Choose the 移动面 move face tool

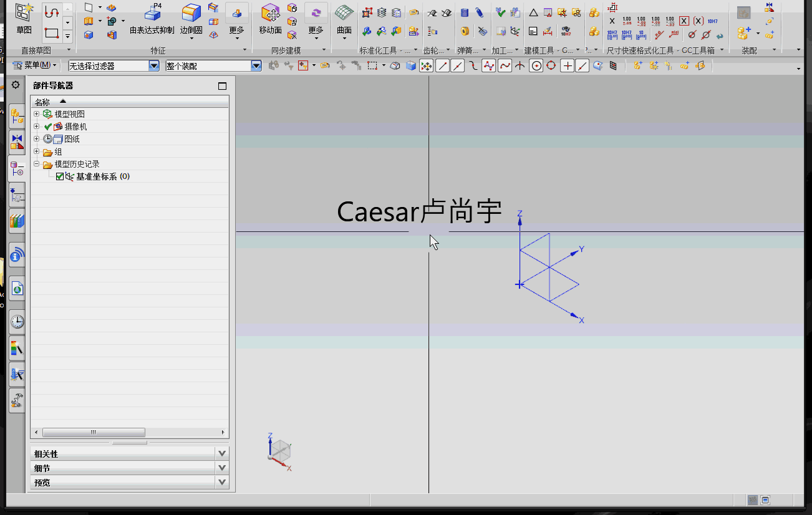(271, 19)
